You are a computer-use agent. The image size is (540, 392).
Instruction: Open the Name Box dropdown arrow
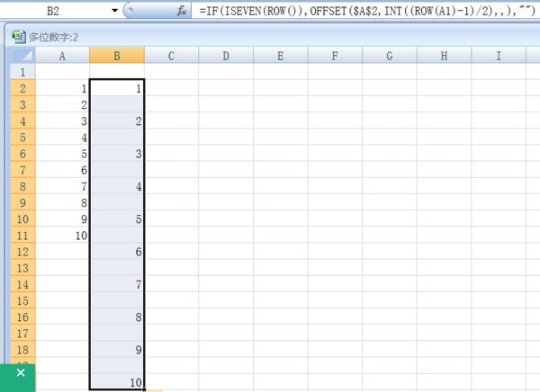(x=114, y=11)
